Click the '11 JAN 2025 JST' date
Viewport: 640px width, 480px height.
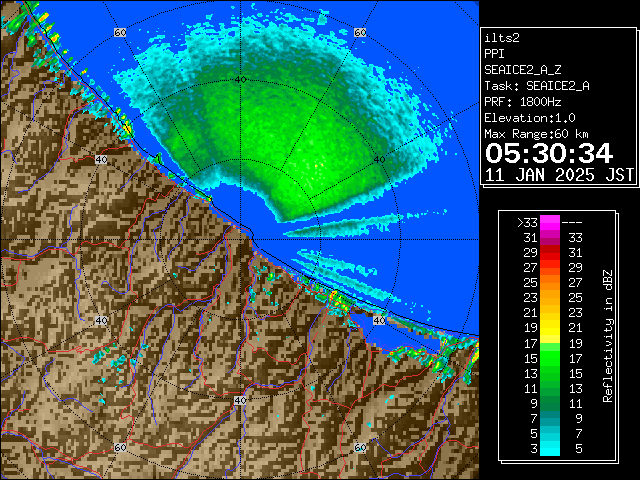coord(559,175)
